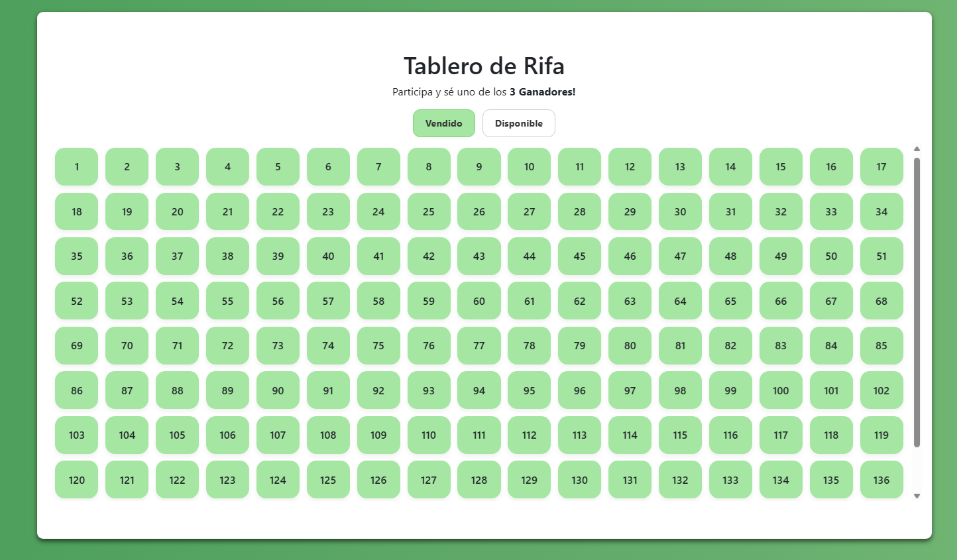Select raffle number 1
The width and height of the screenshot is (957, 560).
point(76,167)
